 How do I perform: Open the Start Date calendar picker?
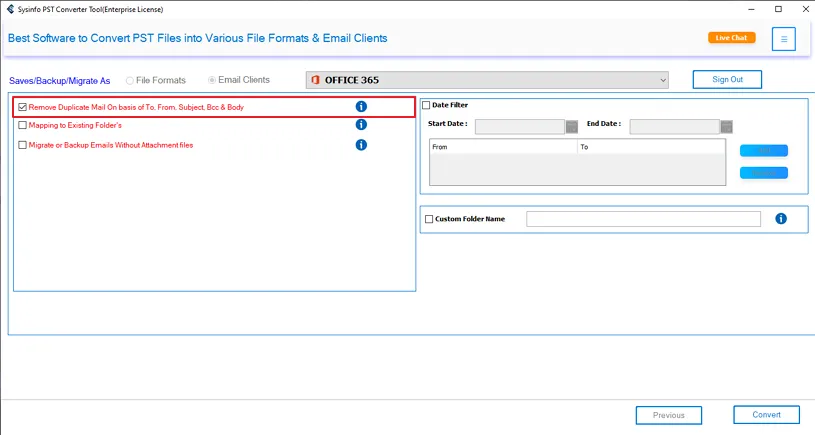coord(572,127)
